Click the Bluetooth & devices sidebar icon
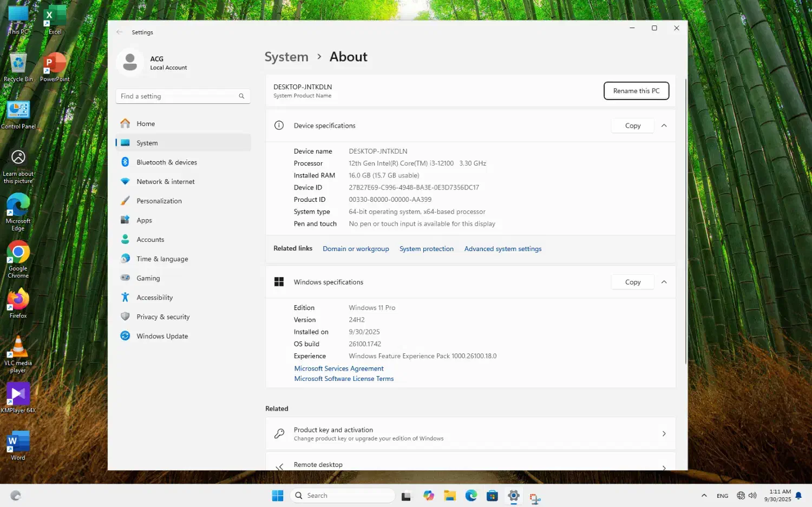Viewport: 812px width, 507px height. coord(125,162)
